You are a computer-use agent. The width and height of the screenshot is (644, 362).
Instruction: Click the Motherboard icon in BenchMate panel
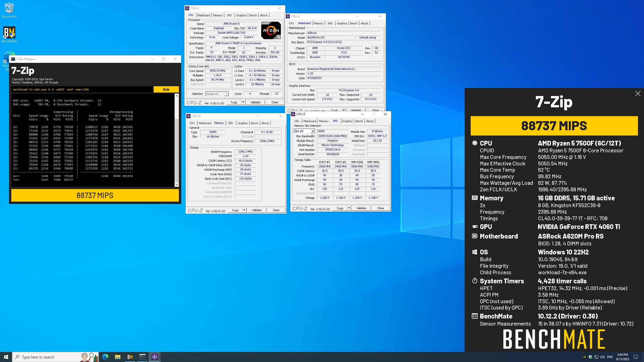(474, 236)
